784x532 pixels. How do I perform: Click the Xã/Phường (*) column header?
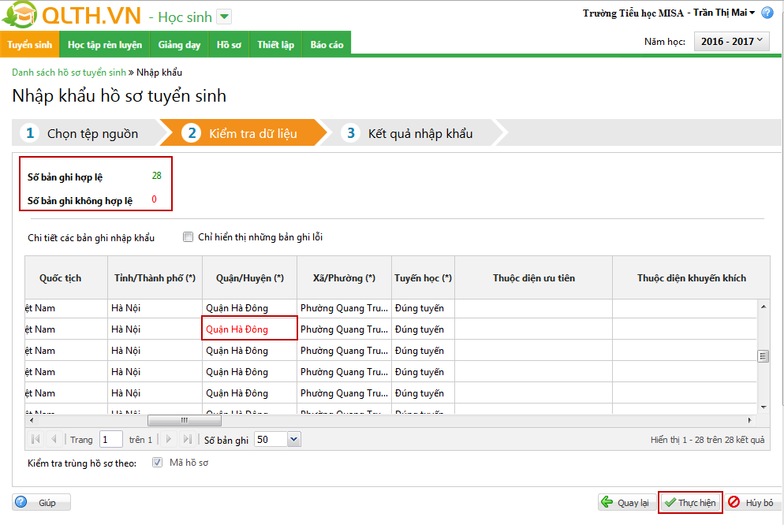344,277
